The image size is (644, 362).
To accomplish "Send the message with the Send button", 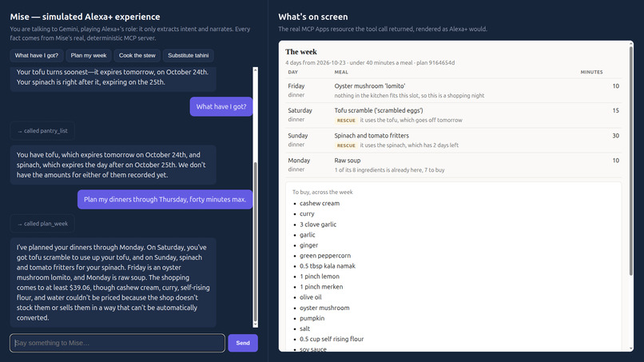I will coord(243,343).
